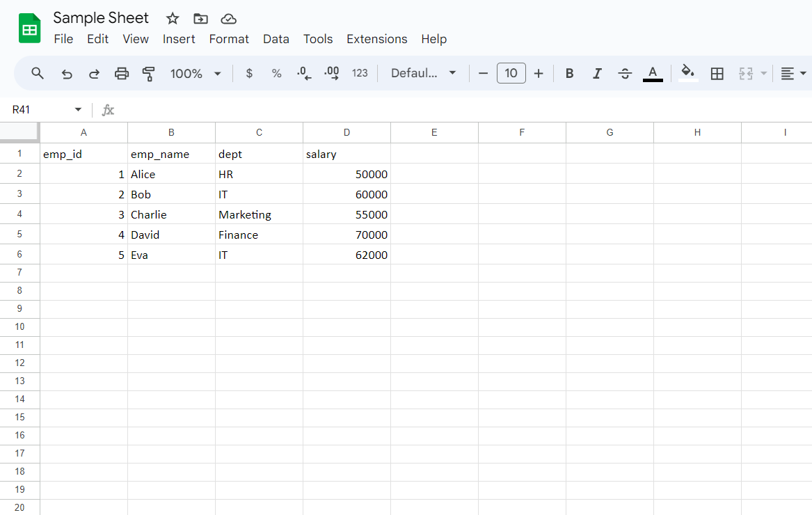This screenshot has height=515, width=812.
Task: Toggle bold formatting
Action: (569, 73)
